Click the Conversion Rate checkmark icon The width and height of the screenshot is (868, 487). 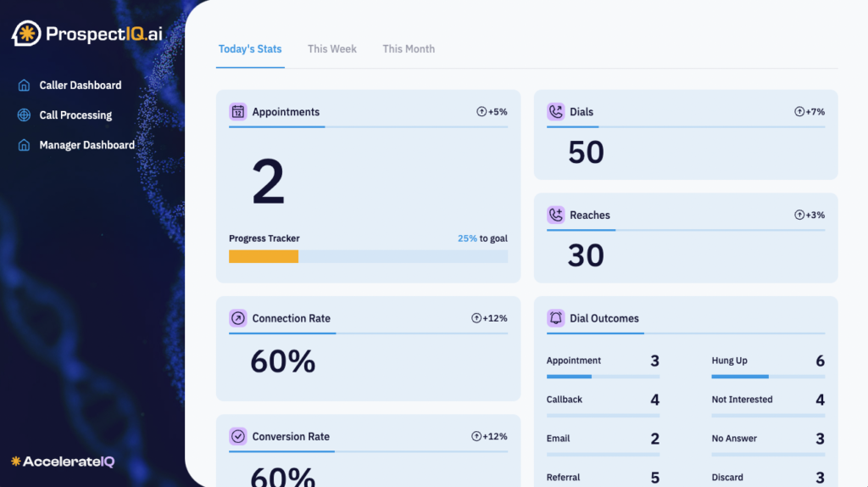(x=238, y=437)
